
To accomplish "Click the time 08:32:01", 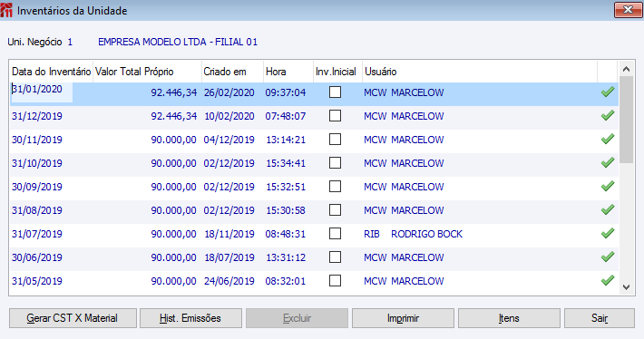I will click(x=286, y=282).
